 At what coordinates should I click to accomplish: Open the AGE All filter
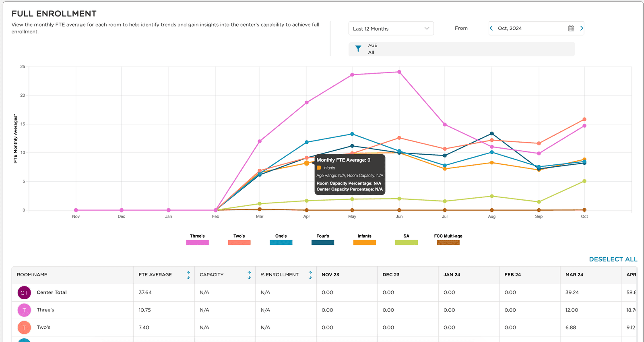462,49
